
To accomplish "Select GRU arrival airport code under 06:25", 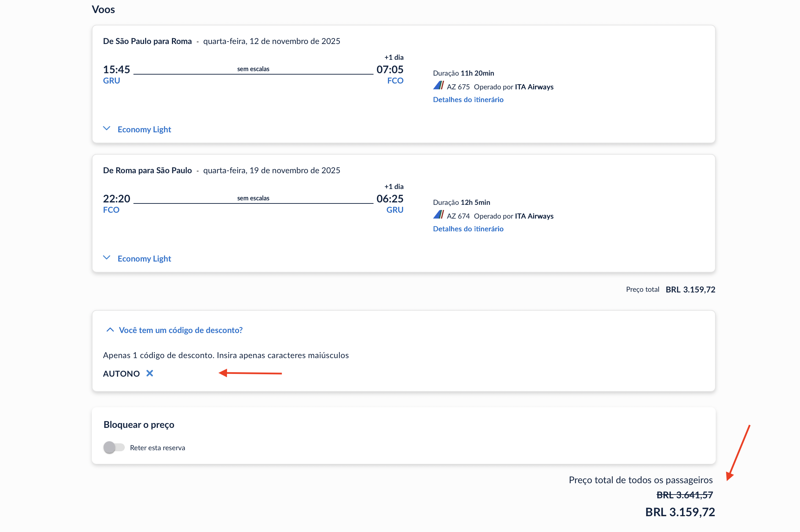I will click(395, 210).
